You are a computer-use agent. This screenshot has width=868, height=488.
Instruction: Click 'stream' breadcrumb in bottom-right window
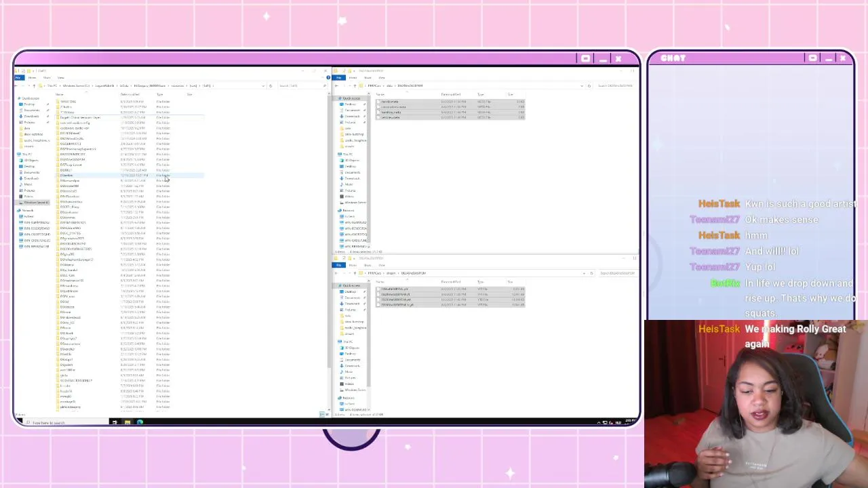click(391, 273)
